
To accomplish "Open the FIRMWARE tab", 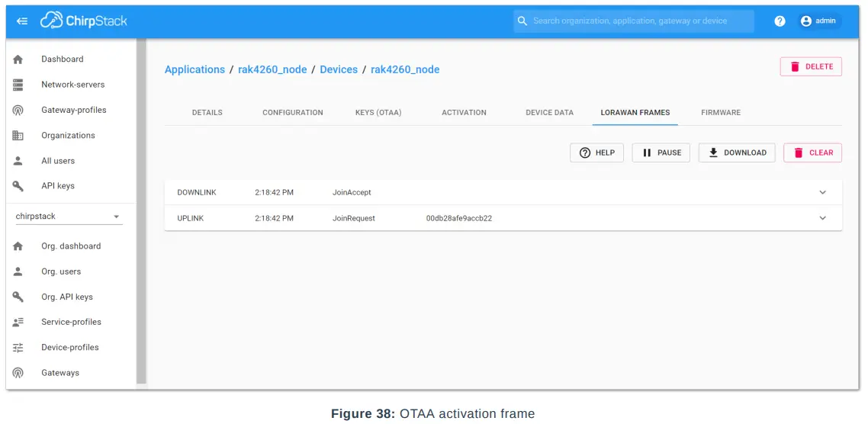I will coord(721,112).
